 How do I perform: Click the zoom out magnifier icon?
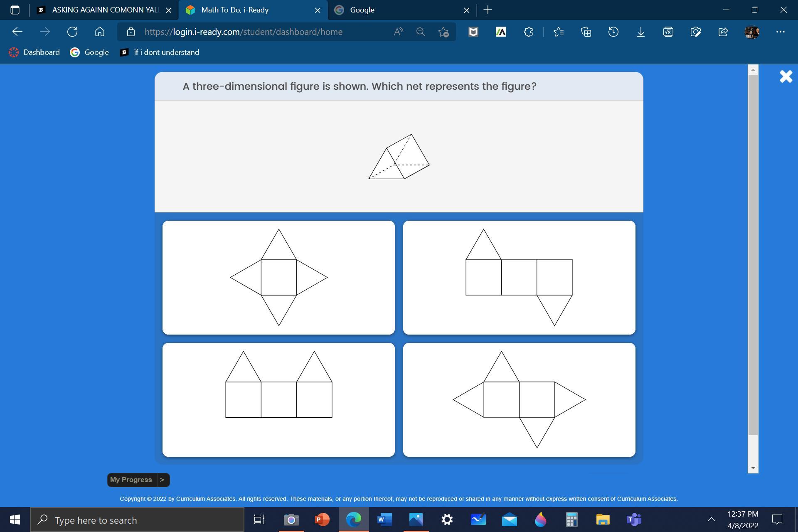(x=421, y=32)
